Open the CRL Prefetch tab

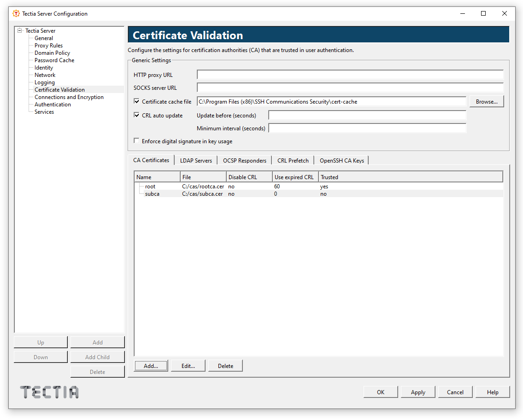click(293, 160)
